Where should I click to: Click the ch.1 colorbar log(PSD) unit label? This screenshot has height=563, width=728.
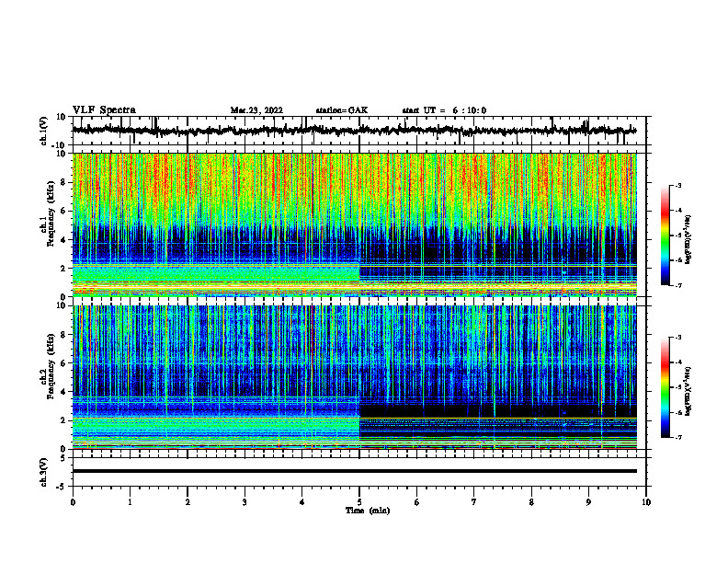(688, 240)
